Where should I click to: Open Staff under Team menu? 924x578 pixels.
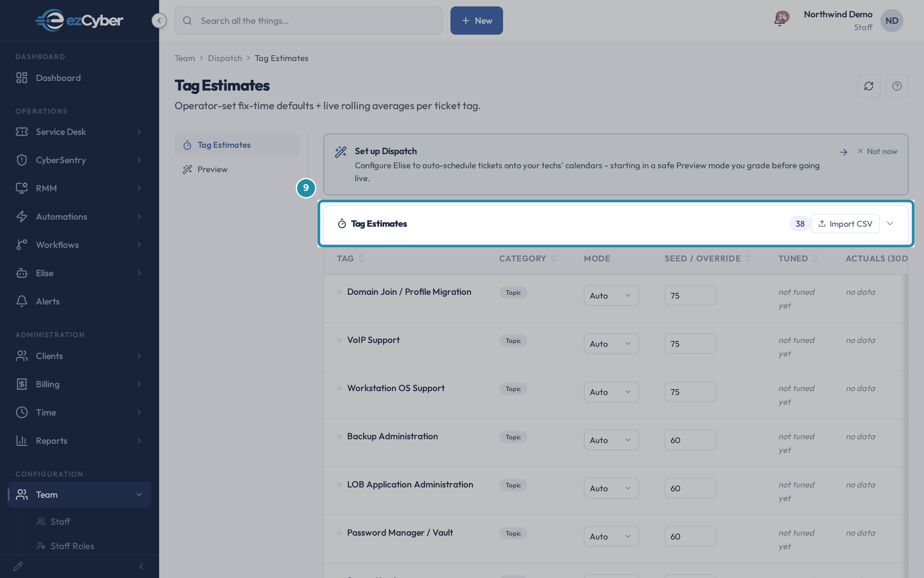click(x=60, y=521)
